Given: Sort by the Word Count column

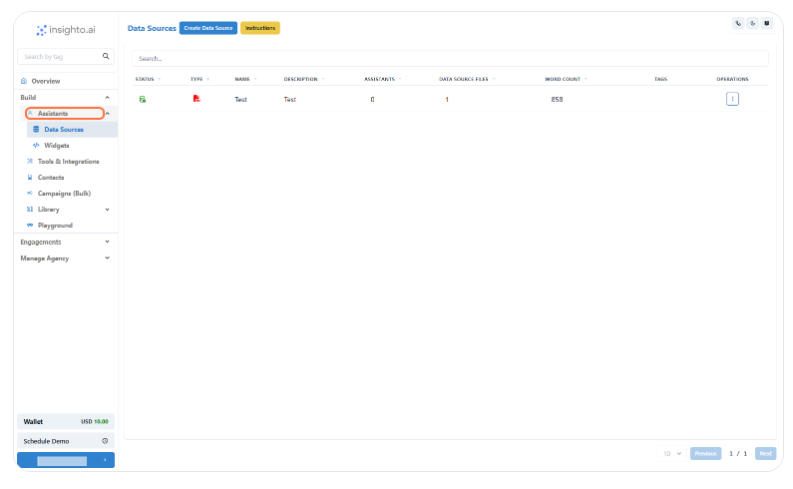Looking at the screenshot, I should 566,79.
